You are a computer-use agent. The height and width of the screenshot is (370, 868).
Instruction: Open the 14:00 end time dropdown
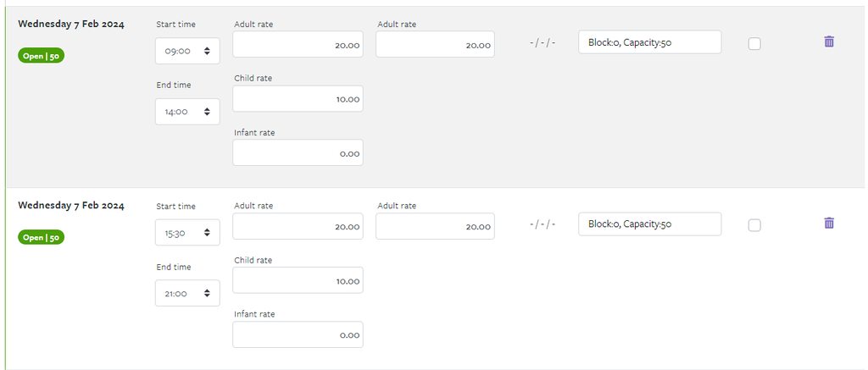pyautogui.click(x=187, y=112)
